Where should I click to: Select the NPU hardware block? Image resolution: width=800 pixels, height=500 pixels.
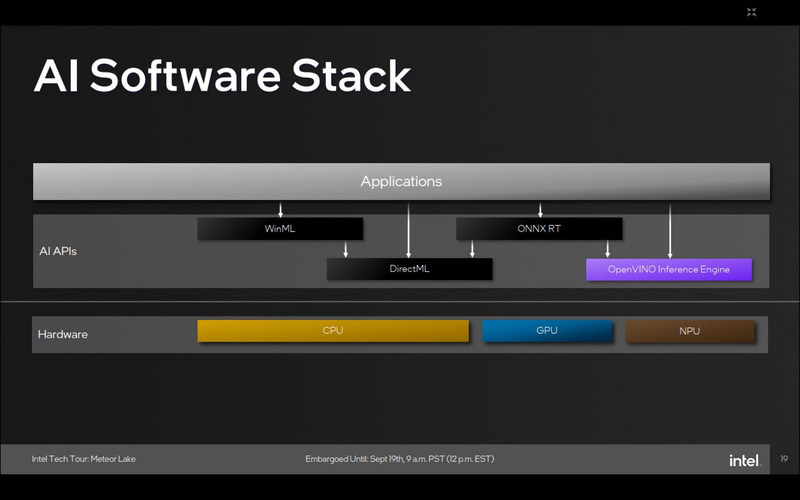click(690, 331)
